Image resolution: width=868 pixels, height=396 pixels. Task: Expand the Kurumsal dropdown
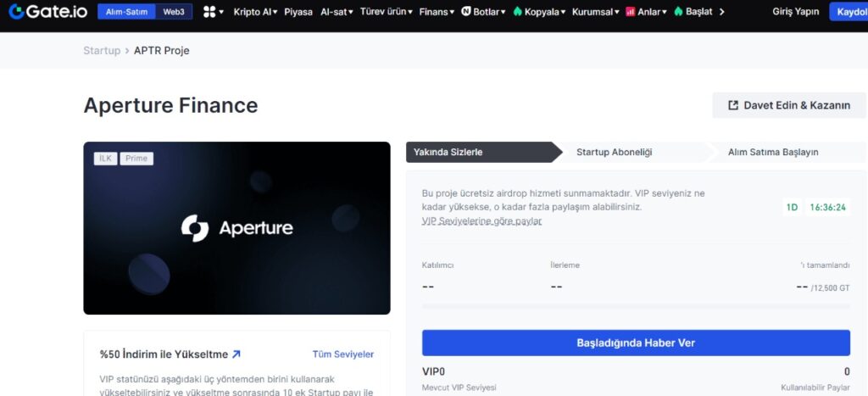click(x=596, y=12)
